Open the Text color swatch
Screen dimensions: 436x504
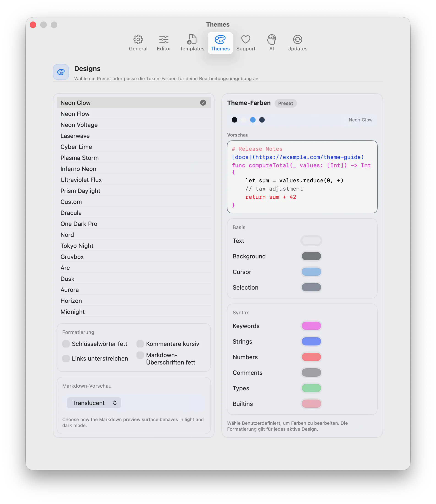pyautogui.click(x=311, y=241)
